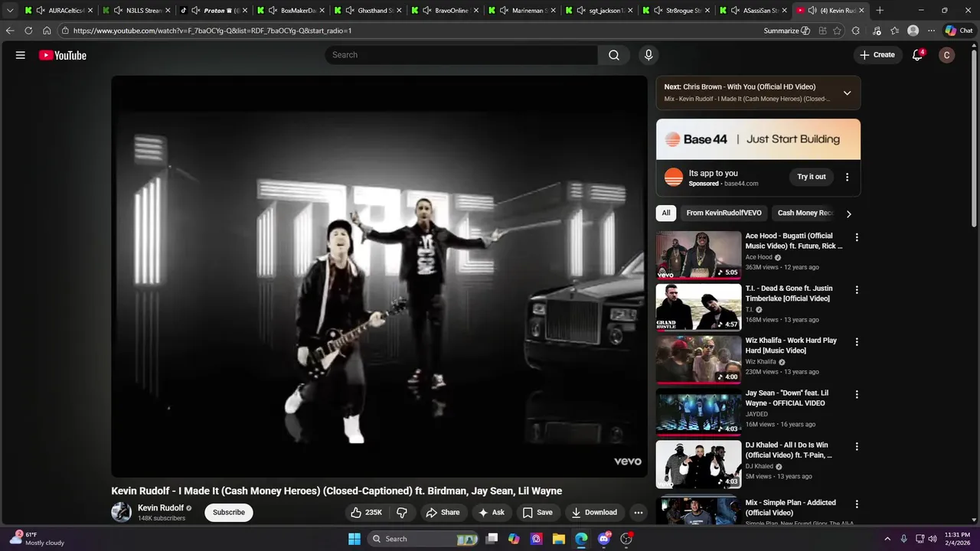Go to the YouTube home logo
The height and width of the screenshot is (551, 980).
63,55
